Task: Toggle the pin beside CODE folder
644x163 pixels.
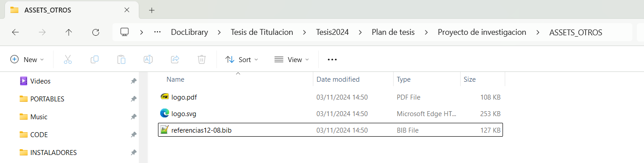Action: click(x=133, y=135)
